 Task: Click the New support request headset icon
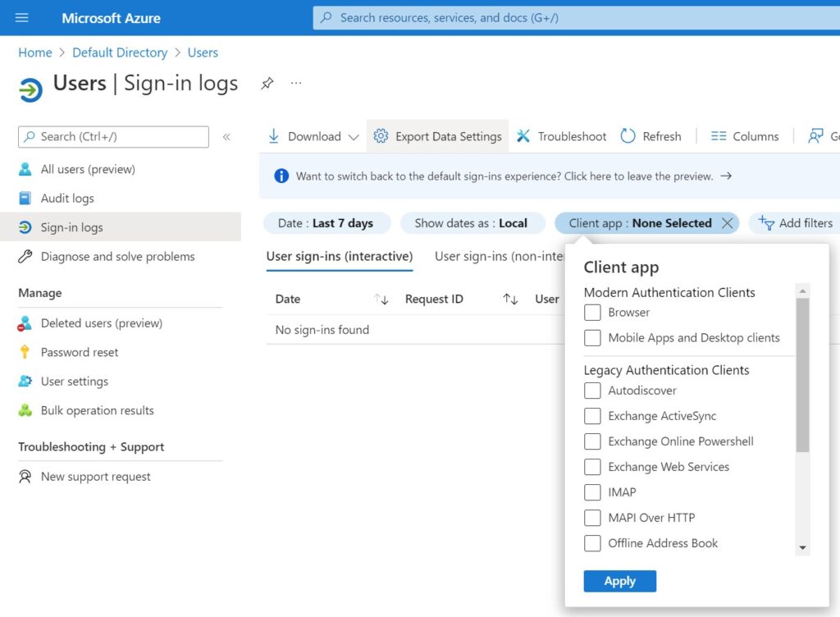(25, 476)
